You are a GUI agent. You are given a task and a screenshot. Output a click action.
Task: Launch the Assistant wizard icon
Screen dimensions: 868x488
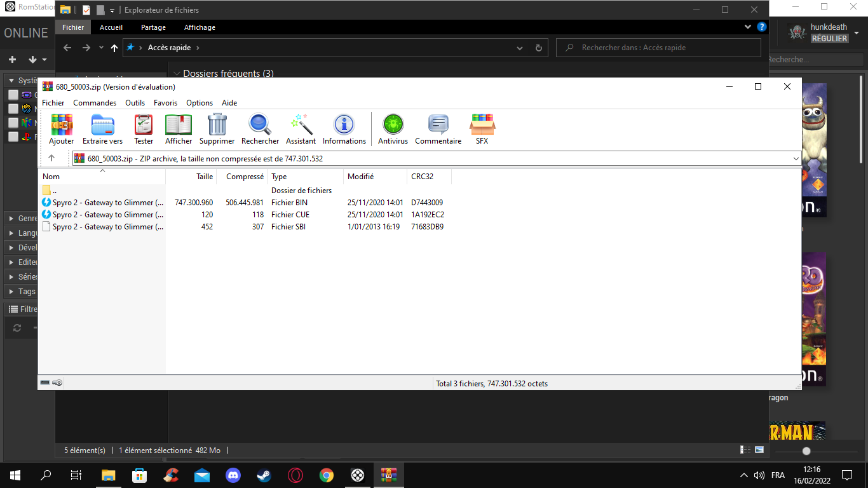[x=301, y=129]
